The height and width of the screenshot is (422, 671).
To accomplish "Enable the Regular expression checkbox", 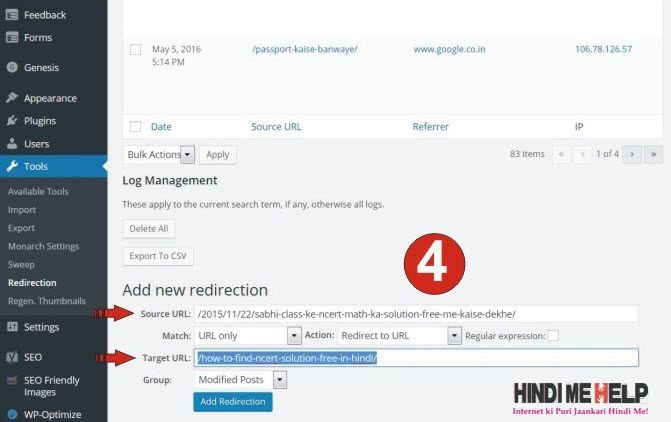I will [553, 336].
